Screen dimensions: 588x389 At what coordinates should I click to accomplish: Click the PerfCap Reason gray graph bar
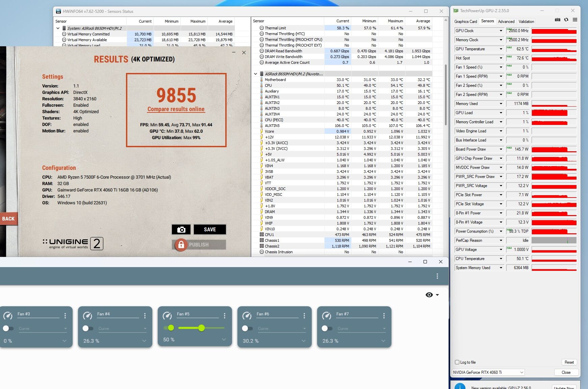pyautogui.click(x=554, y=240)
